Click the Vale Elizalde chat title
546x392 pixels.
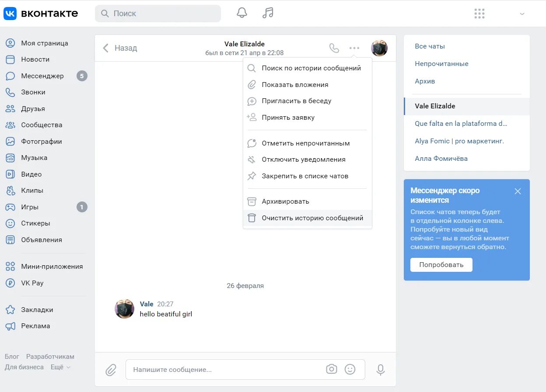point(244,44)
